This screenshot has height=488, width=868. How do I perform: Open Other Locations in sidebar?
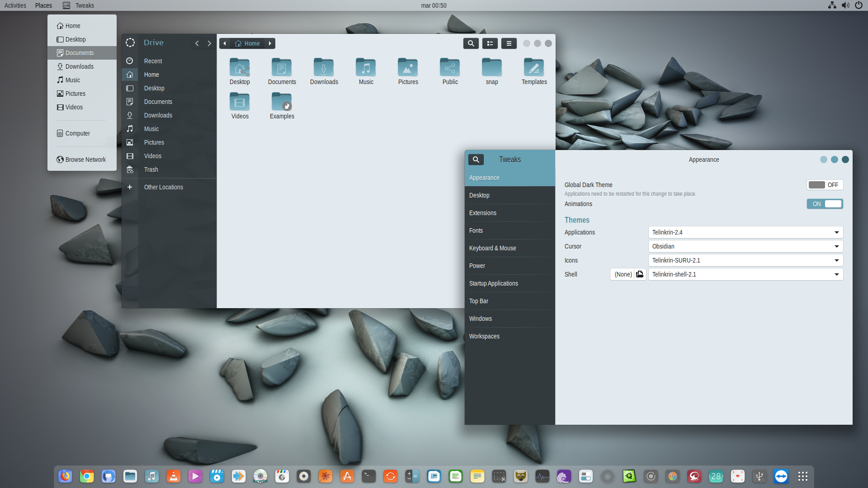(x=163, y=187)
